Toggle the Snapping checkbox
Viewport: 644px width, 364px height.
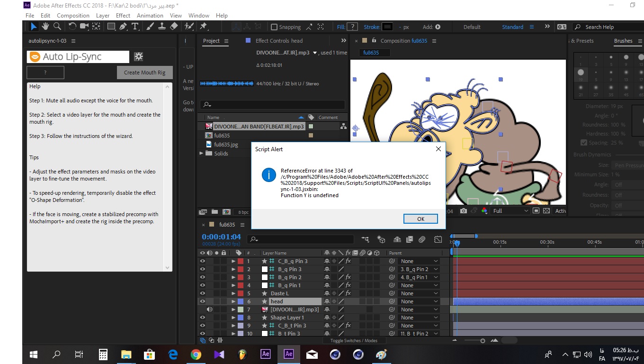click(274, 27)
